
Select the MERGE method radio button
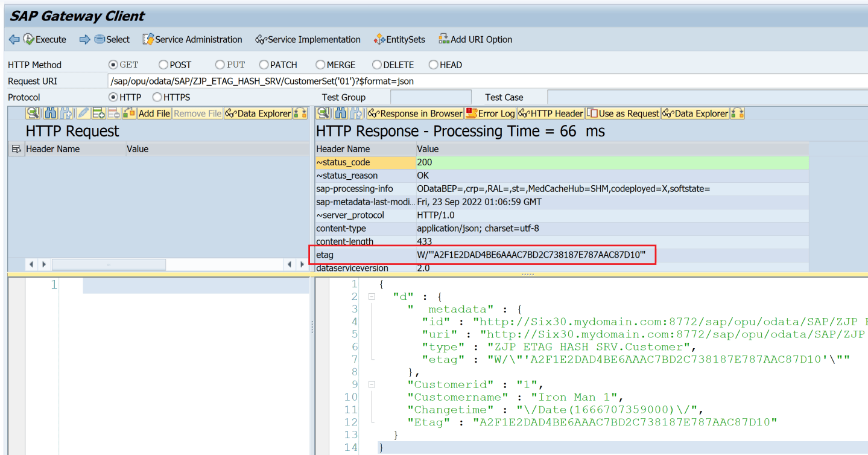[x=320, y=65]
